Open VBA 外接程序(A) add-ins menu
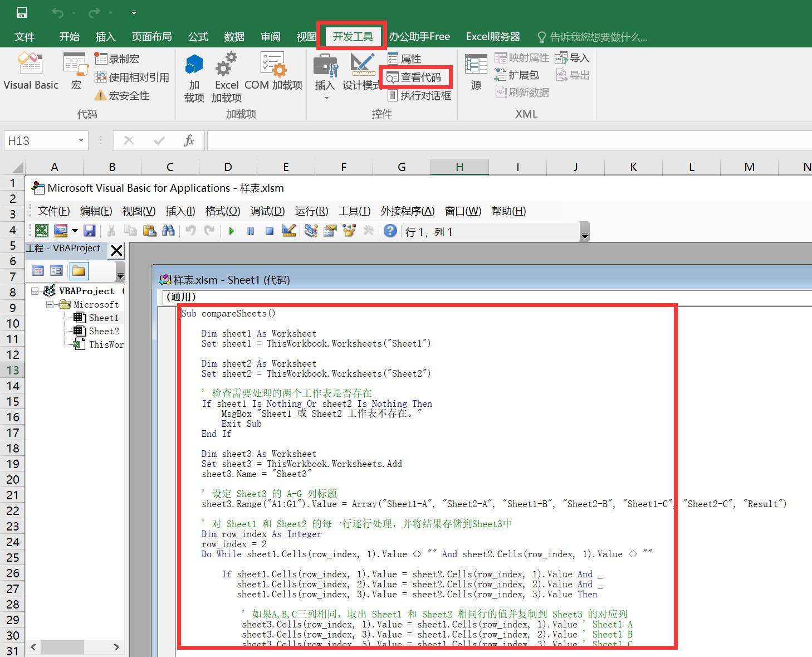This screenshot has height=657, width=812. pyautogui.click(x=408, y=211)
